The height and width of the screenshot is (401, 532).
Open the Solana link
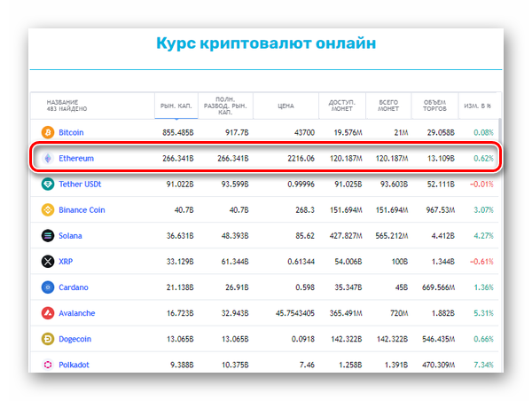70,236
